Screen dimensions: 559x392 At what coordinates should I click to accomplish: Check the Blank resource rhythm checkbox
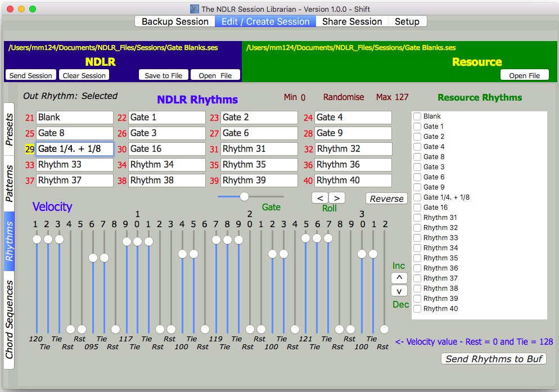click(417, 116)
